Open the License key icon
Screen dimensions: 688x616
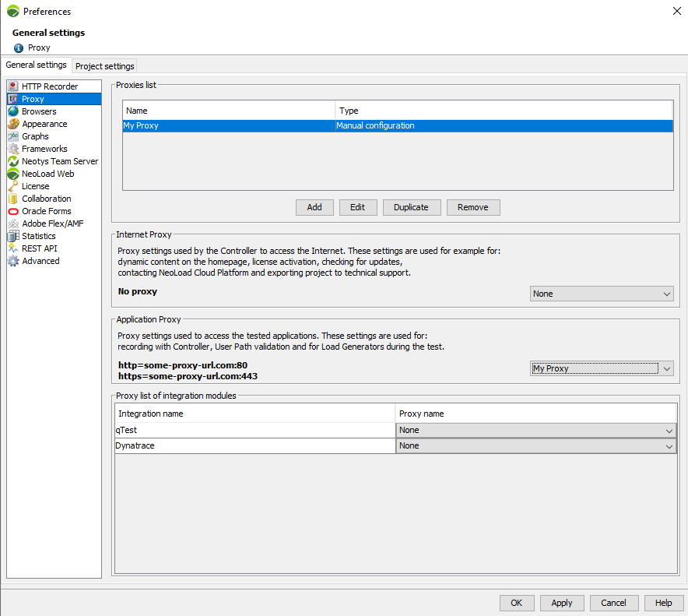[13, 186]
